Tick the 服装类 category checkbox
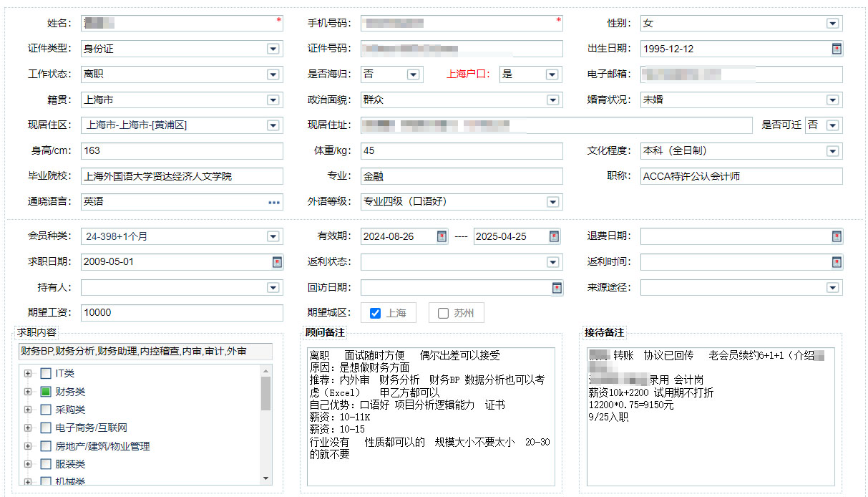 tap(46, 464)
